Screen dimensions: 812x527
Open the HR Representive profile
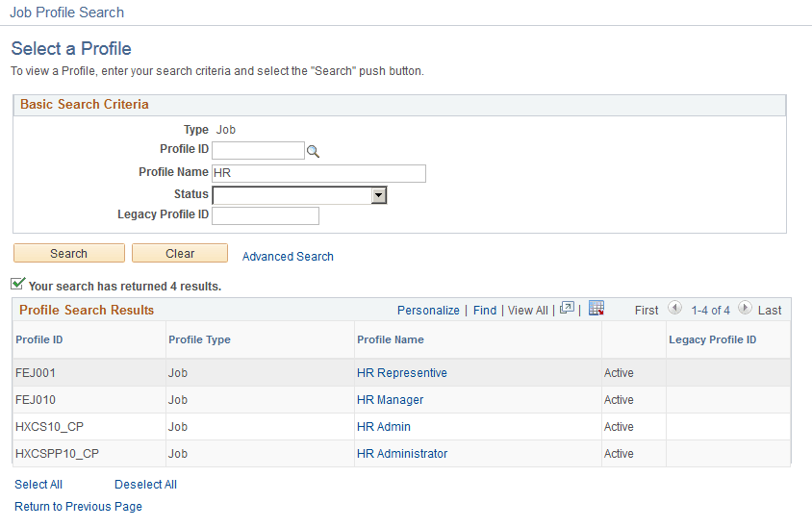coord(402,373)
